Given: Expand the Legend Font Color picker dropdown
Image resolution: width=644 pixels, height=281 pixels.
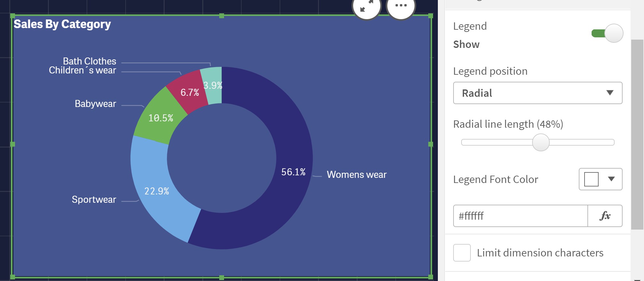Looking at the screenshot, I should pos(601,179).
